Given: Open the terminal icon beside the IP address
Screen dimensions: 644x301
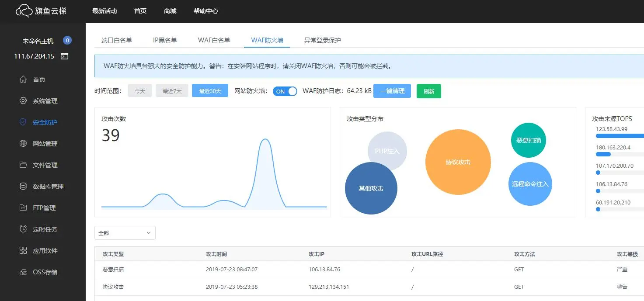Looking at the screenshot, I should (64, 56).
